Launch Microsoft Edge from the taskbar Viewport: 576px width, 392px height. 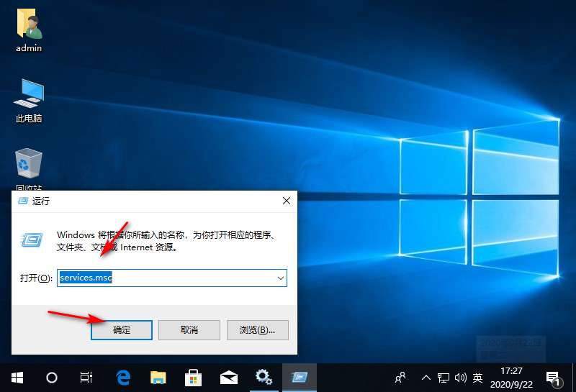tap(123, 377)
